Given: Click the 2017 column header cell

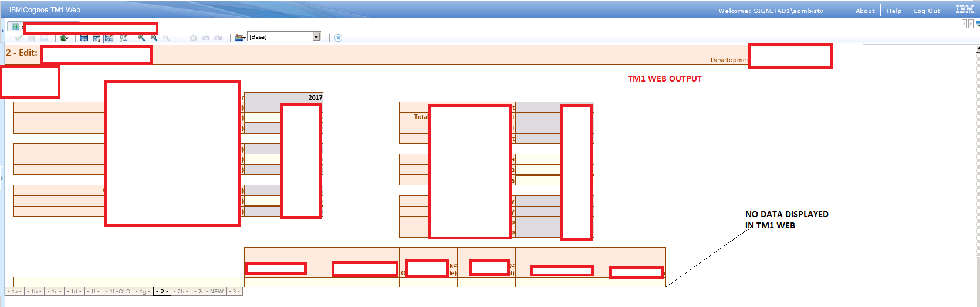Looking at the screenshot, I should (x=283, y=97).
